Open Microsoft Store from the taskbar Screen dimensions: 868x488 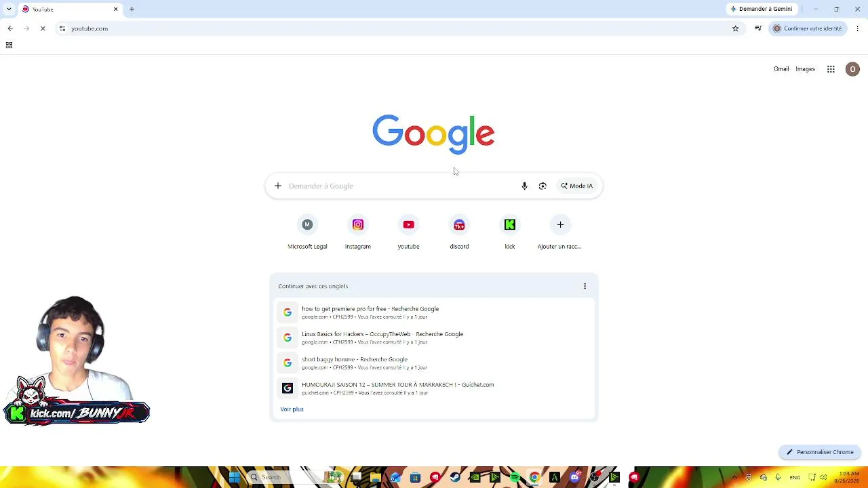(415, 477)
